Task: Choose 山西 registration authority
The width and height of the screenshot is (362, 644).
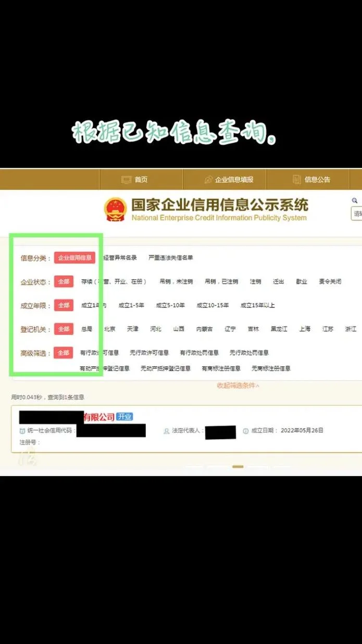Action: pos(179,329)
